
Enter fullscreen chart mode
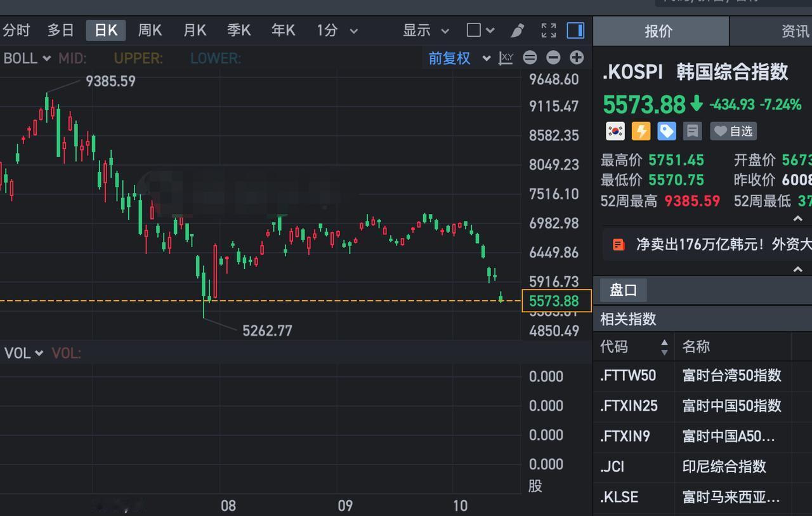pyautogui.click(x=549, y=30)
